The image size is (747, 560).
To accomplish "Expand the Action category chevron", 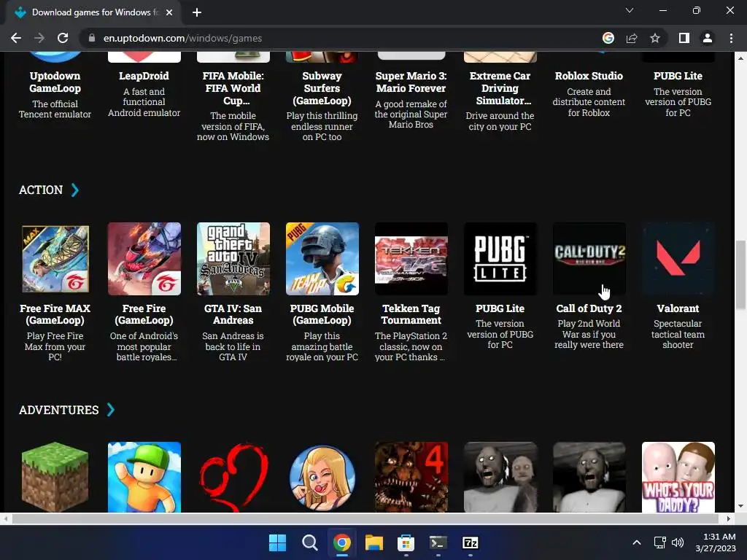I will click(75, 190).
